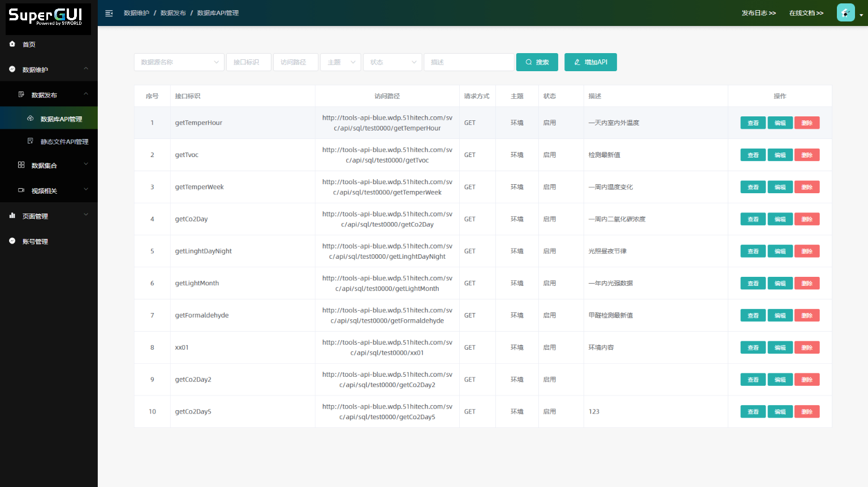Click the sidebar collapse hamburger icon
This screenshot has height=487, width=868.
pyautogui.click(x=109, y=13)
